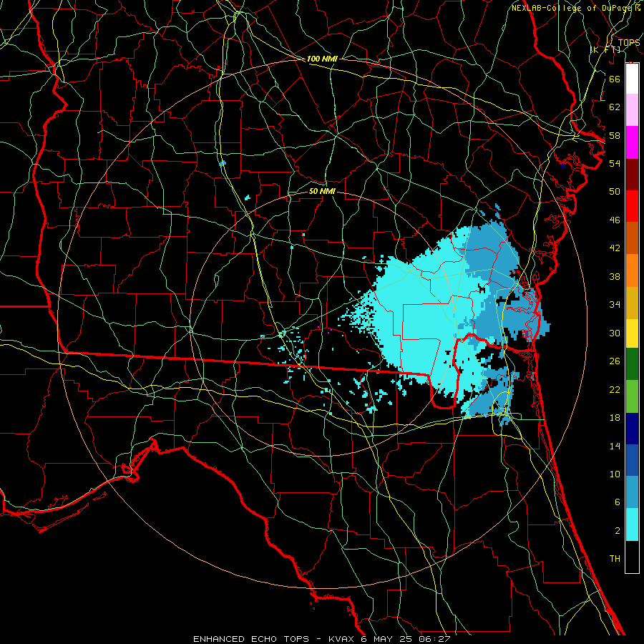Click the 'TH' threshold legend label
This screenshot has width=644, height=644.
pyautogui.click(x=615, y=559)
